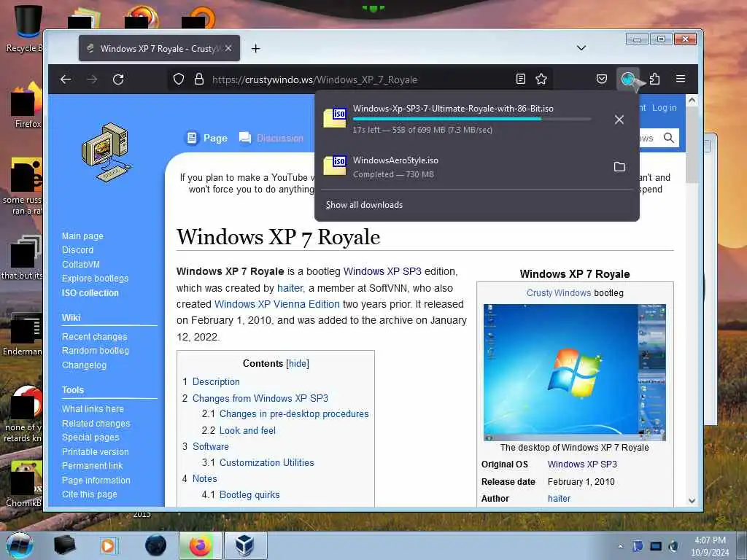Click the site padlock security icon

[199, 79]
